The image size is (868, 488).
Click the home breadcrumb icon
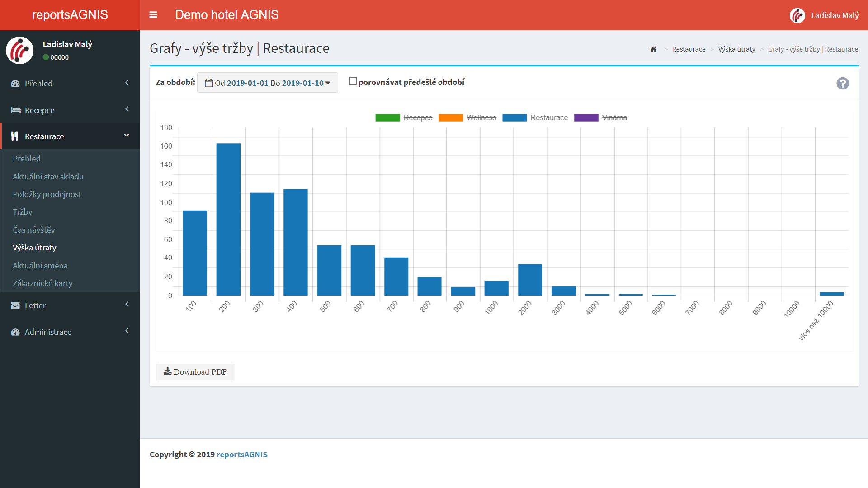pyautogui.click(x=653, y=49)
